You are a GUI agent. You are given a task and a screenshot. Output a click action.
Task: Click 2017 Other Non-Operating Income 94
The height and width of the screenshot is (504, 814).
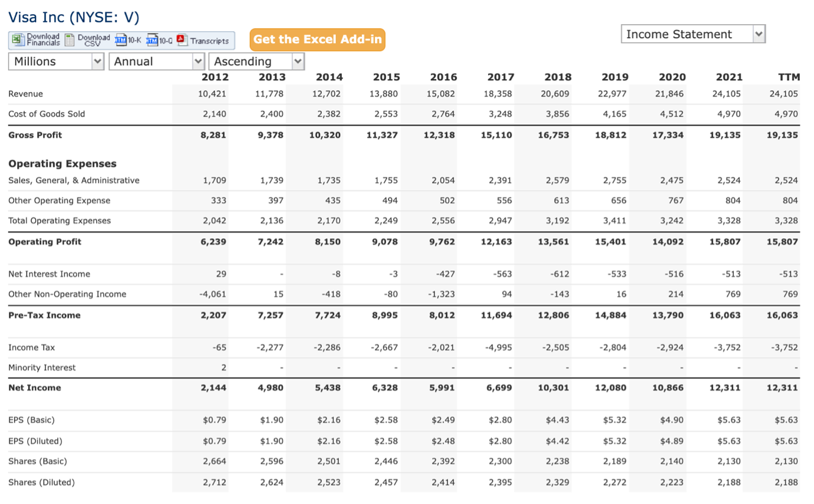(507, 294)
